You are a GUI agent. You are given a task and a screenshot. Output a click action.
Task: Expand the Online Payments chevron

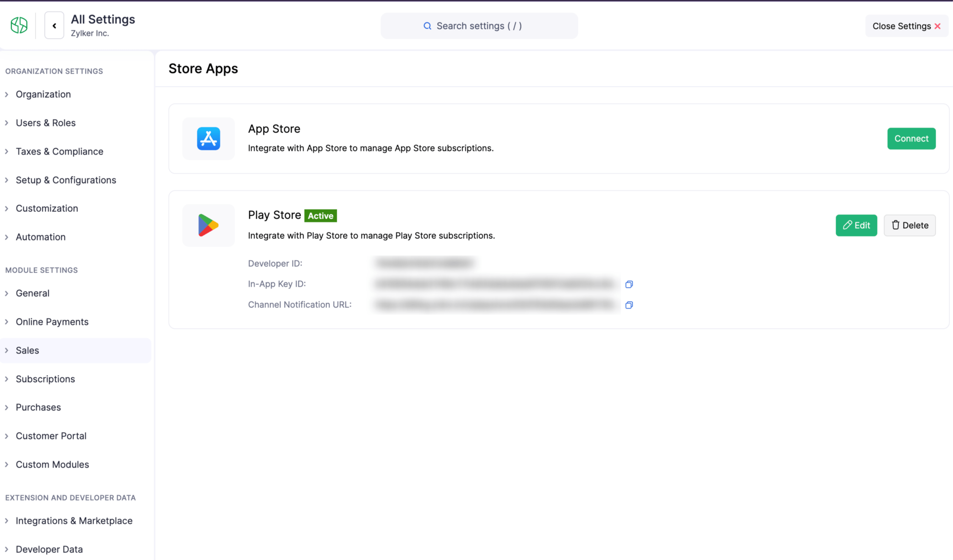coord(7,322)
